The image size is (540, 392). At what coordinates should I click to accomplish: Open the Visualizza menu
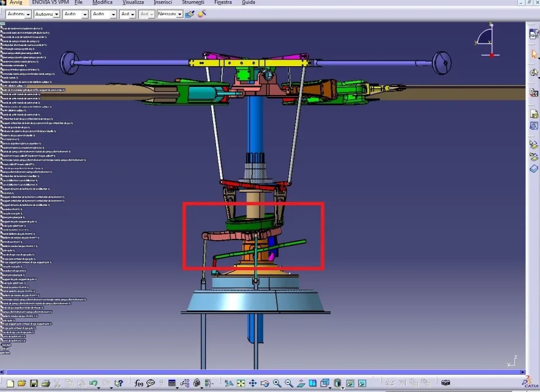[133, 2]
